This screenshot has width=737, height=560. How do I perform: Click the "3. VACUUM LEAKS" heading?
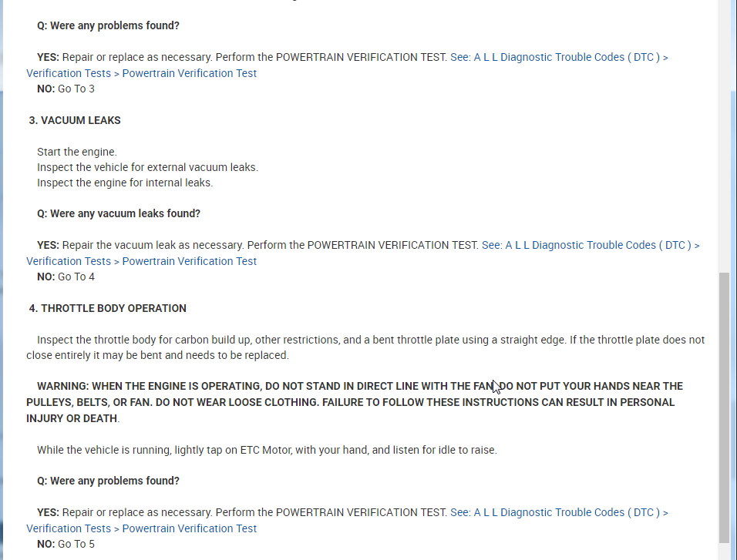tap(75, 120)
